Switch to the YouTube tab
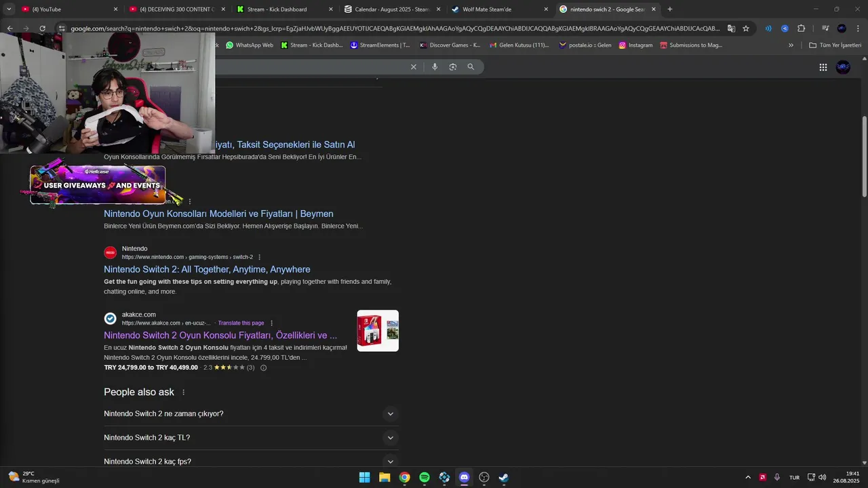Screen dimensions: 868x488 (x=68, y=9)
